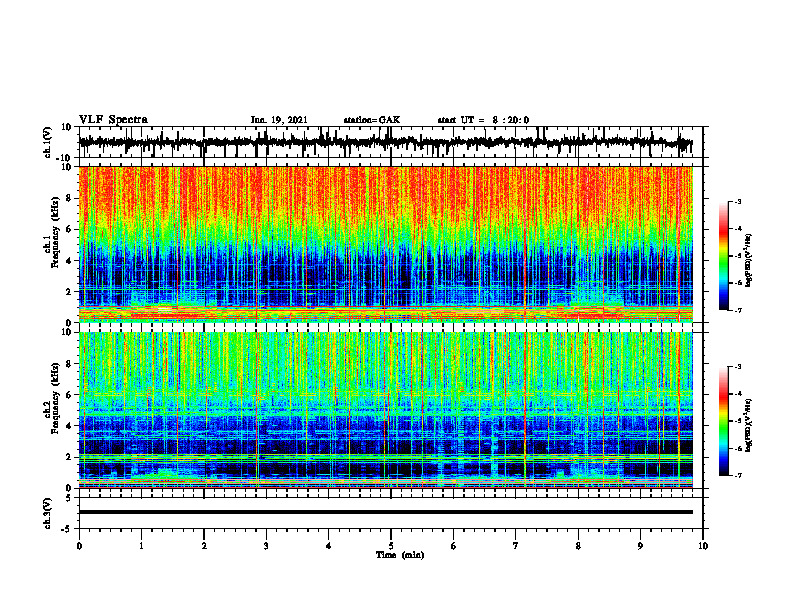Click the "6" kHz tick on ch.2 frequency axis
This screenshot has width=792, height=612.
69,395
